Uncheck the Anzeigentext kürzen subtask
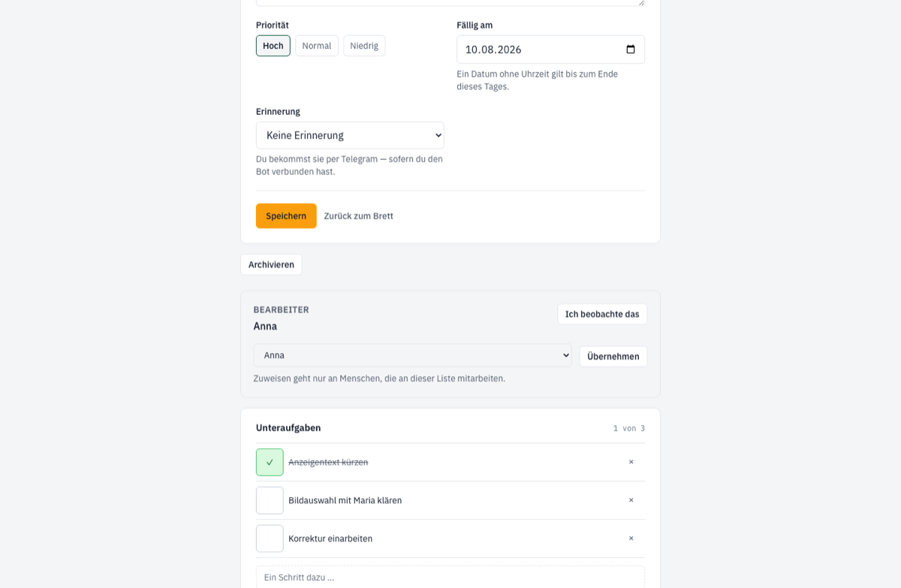This screenshot has width=901, height=588. click(270, 462)
